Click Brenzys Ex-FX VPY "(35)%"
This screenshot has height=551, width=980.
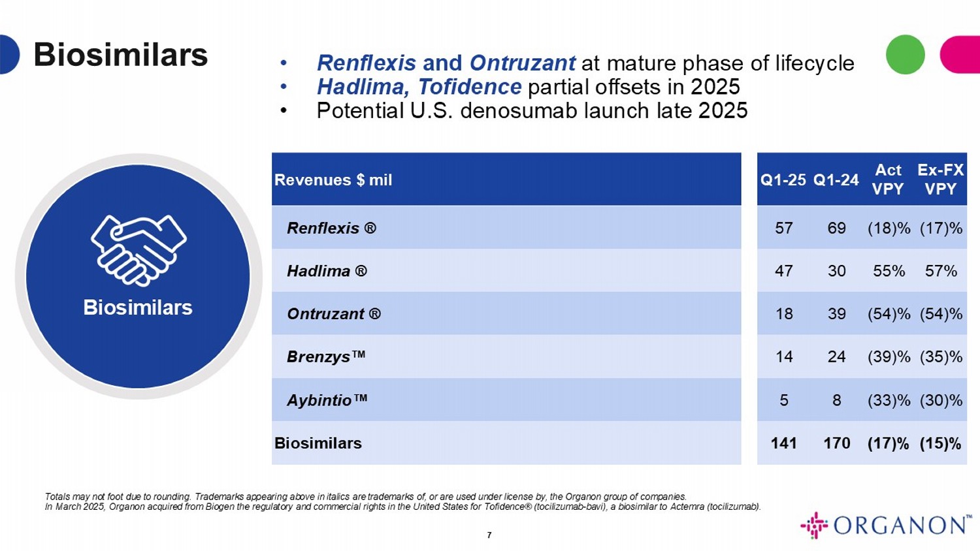click(941, 357)
